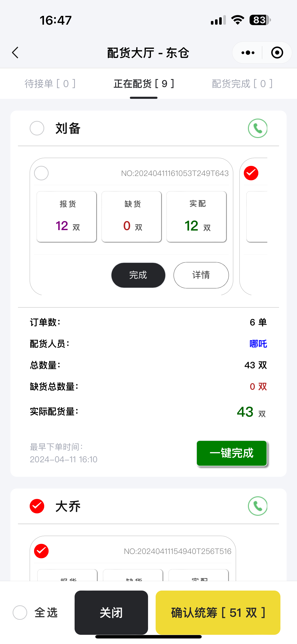Switch to the 待接单 tab

click(50, 84)
